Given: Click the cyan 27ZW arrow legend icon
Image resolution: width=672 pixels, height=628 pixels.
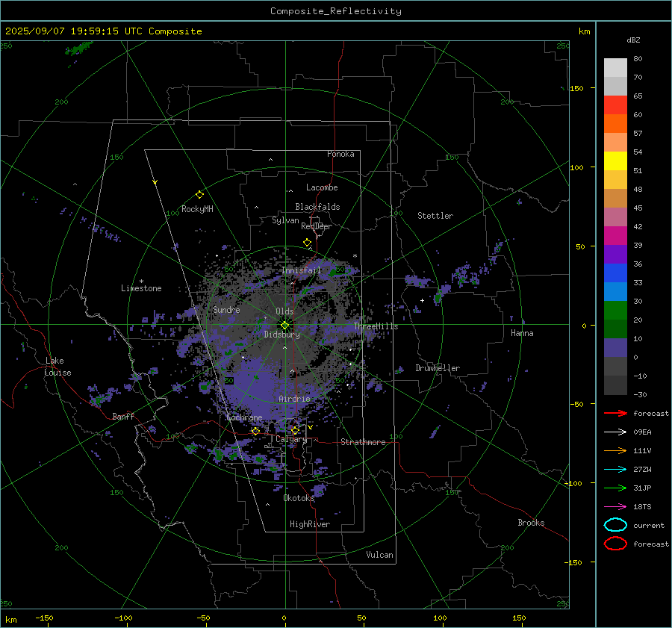Looking at the screenshot, I should click(x=615, y=470).
